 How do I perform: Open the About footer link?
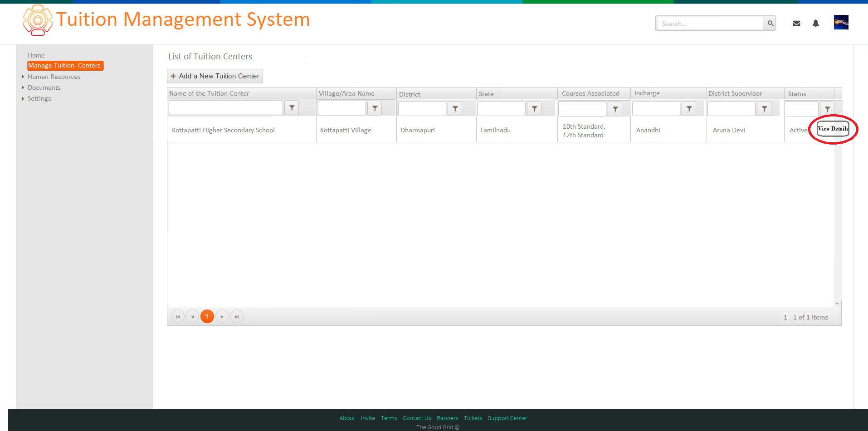[x=347, y=418]
